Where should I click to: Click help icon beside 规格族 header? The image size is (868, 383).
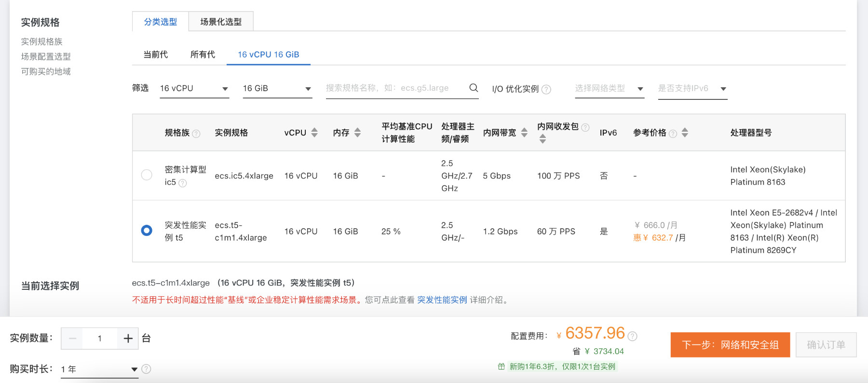coord(196,134)
